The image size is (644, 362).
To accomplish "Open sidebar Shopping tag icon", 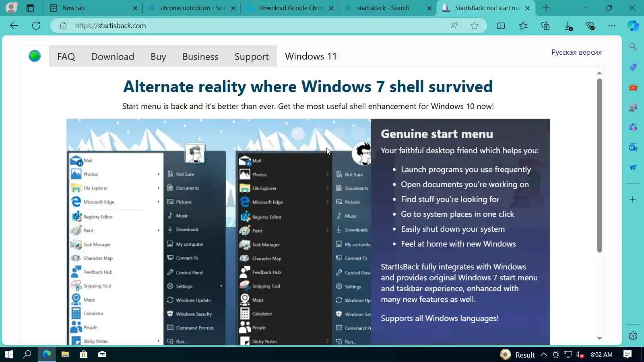I will [633, 66].
